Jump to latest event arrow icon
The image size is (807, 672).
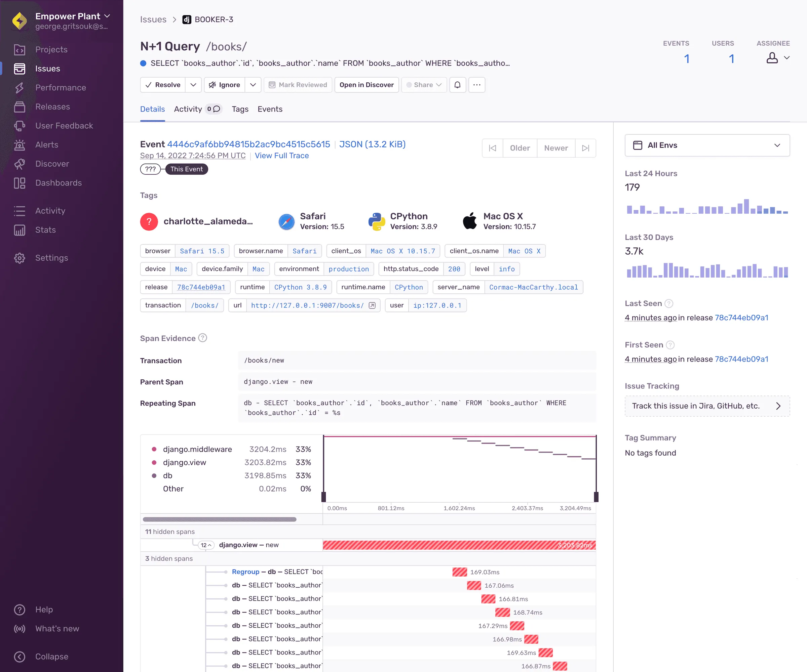(585, 148)
